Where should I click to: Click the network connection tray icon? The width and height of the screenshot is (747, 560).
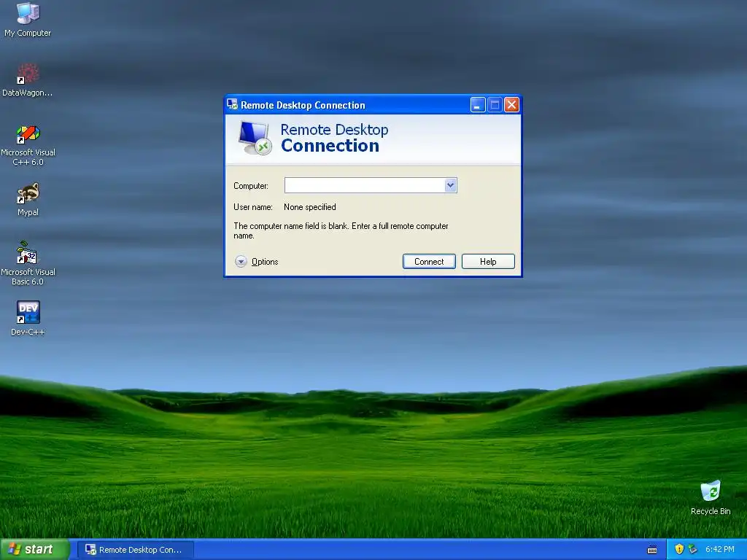click(693, 549)
